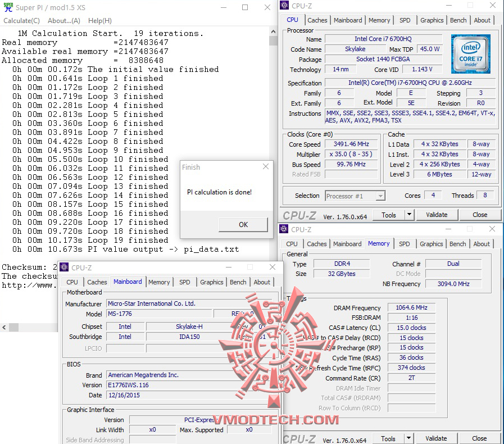504x444 pixels.
Task: Click the Core Speed value 3491.46 MHz
Action: click(351, 144)
